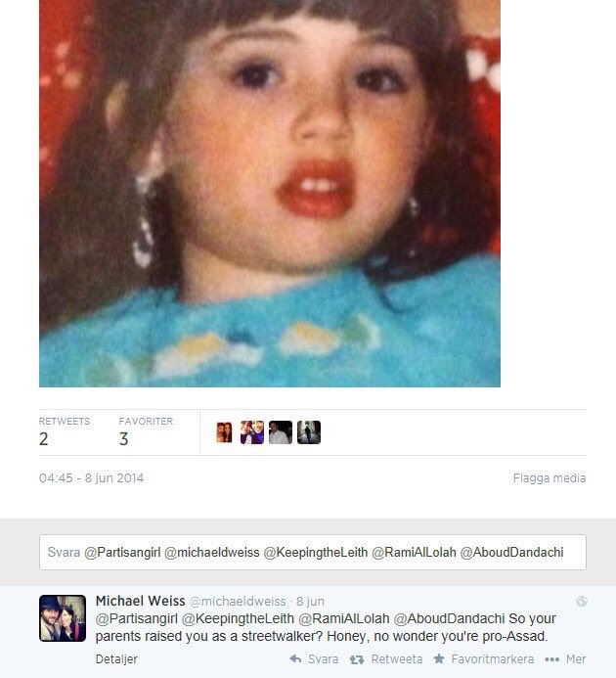Click the Flagga media link

click(x=550, y=477)
